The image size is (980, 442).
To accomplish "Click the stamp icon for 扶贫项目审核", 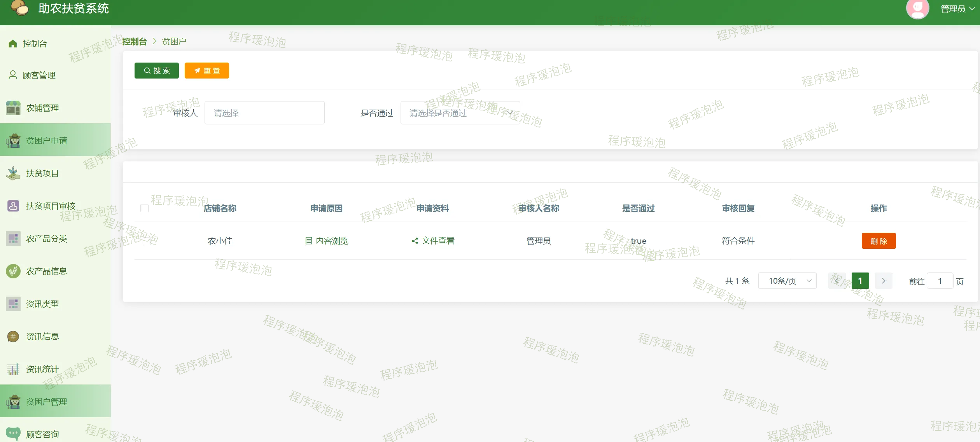I will (x=13, y=206).
